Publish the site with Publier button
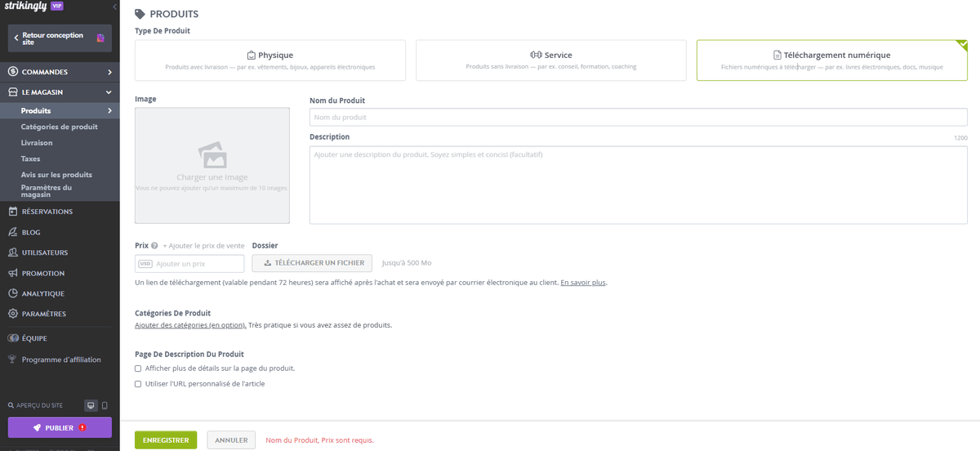This screenshot has height=451, width=980. pos(60,427)
